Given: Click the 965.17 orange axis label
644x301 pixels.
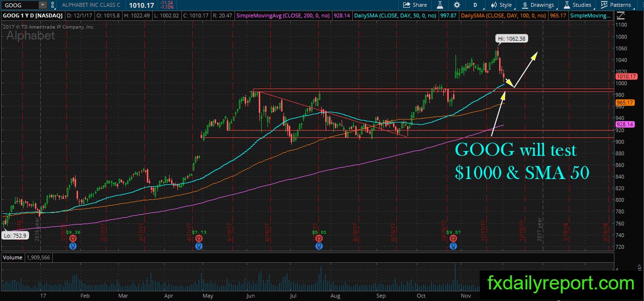Looking at the screenshot, I should (625, 103).
